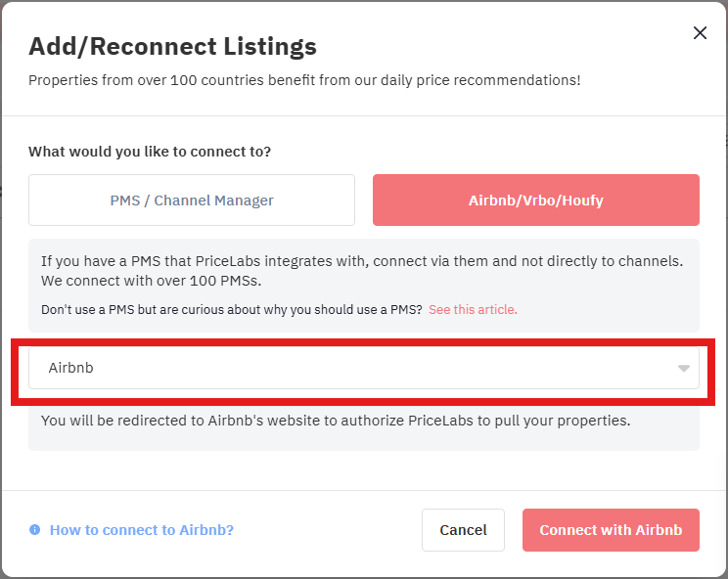728x579 pixels.
Task: Close the Add/Reconnect Listings dialog
Action: pyautogui.click(x=700, y=33)
